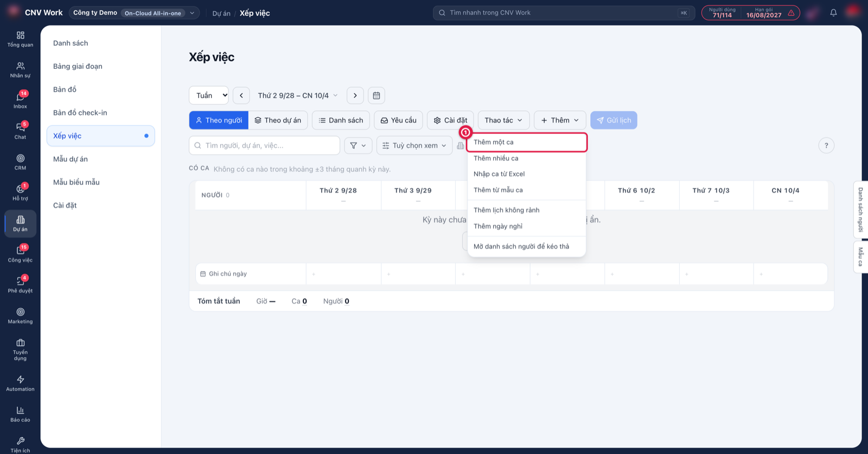Click the notification bell icon

833,12
